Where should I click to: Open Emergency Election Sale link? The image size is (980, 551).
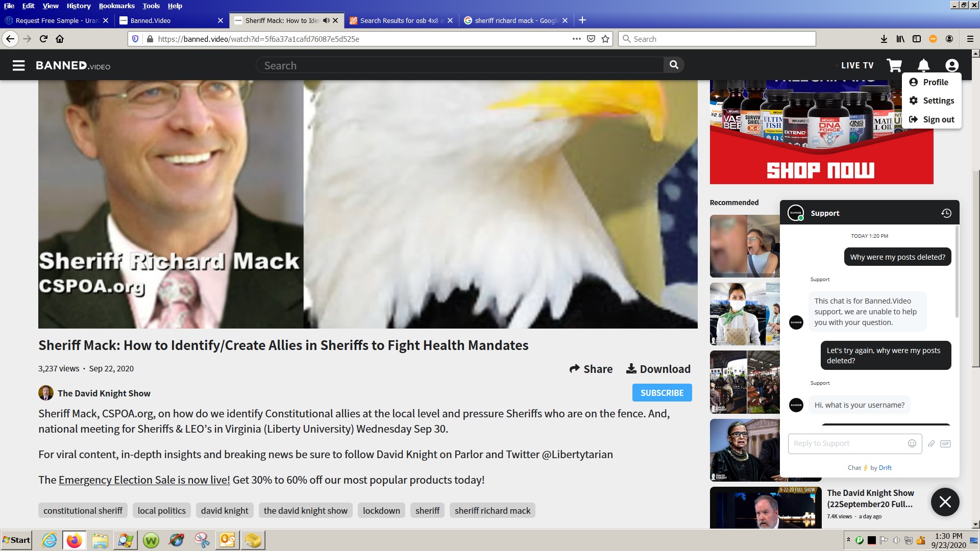point(144,480)
